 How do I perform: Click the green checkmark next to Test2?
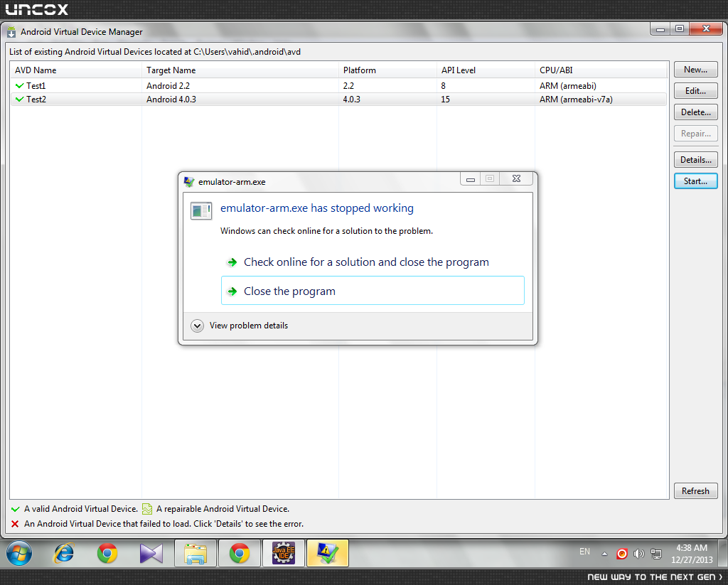[x=19, y=99]
